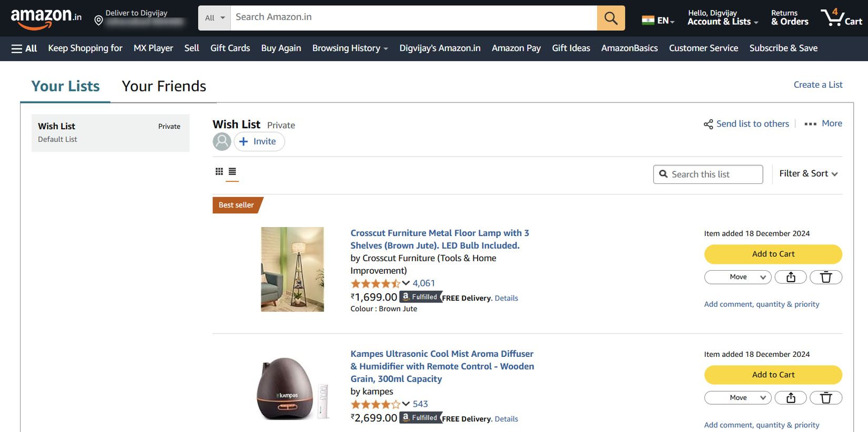Open the Filter & Sort dropdown
Viewport: 868px width, 432px height.
[809, 173]
